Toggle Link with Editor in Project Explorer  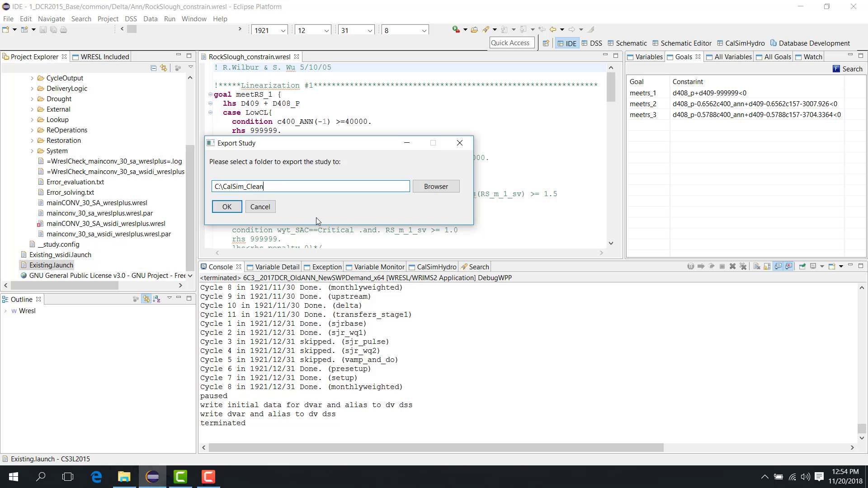point(164,68)
